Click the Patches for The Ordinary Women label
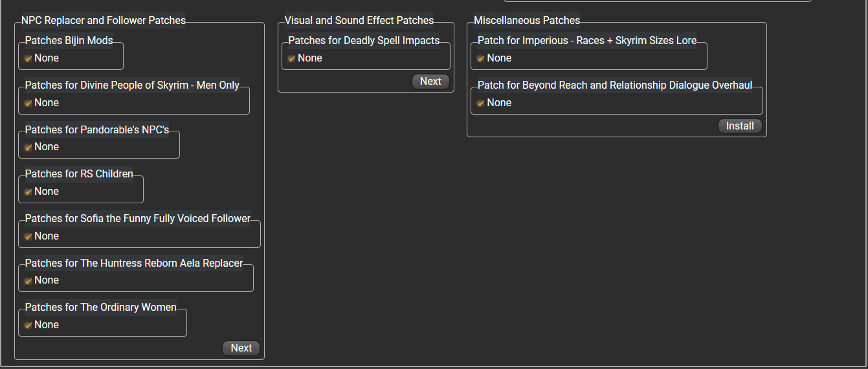This screenshot has height=369, width=868. tap(101, 307)
